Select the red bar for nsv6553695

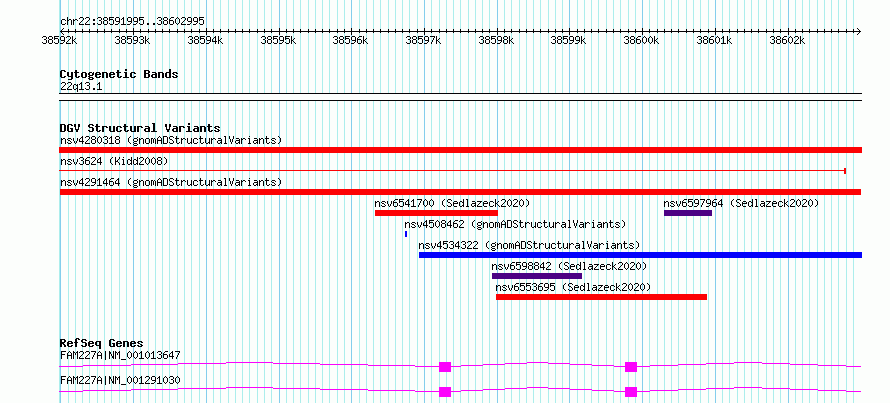point(602,297)
